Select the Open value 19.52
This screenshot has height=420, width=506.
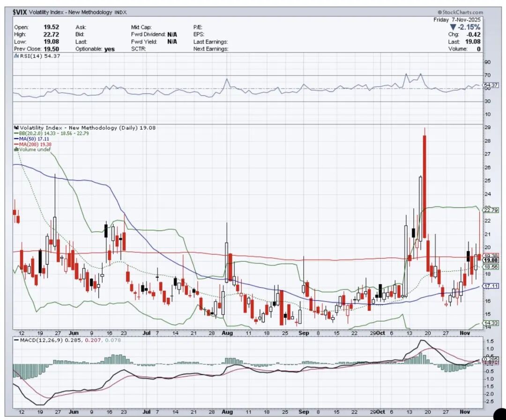pyautogui.click(x=52, y=27)
